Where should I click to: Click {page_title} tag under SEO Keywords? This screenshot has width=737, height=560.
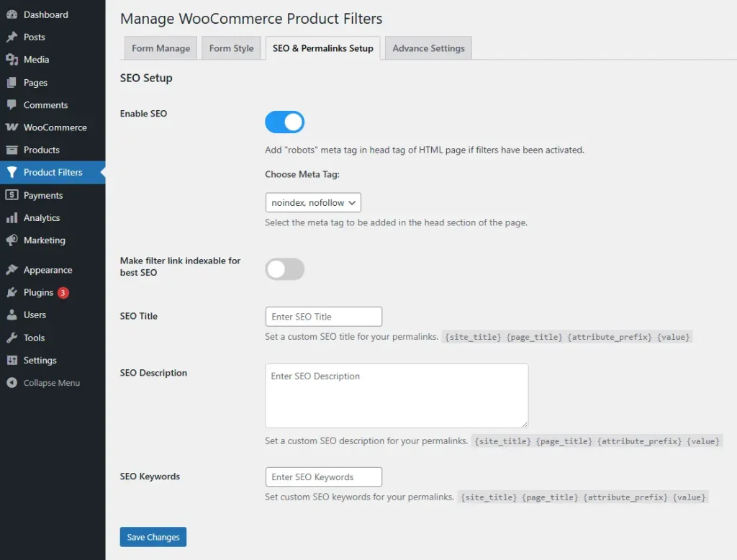pos(550,497)
